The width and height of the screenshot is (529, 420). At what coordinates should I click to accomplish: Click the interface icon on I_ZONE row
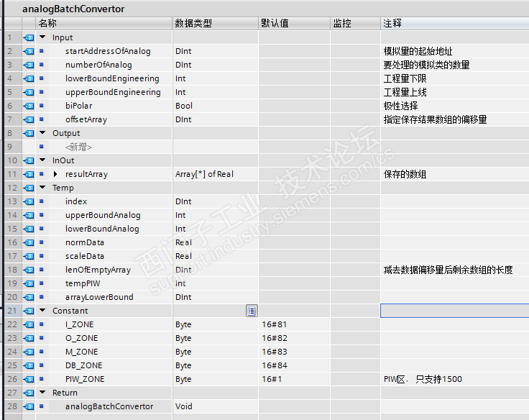(29, 324)
